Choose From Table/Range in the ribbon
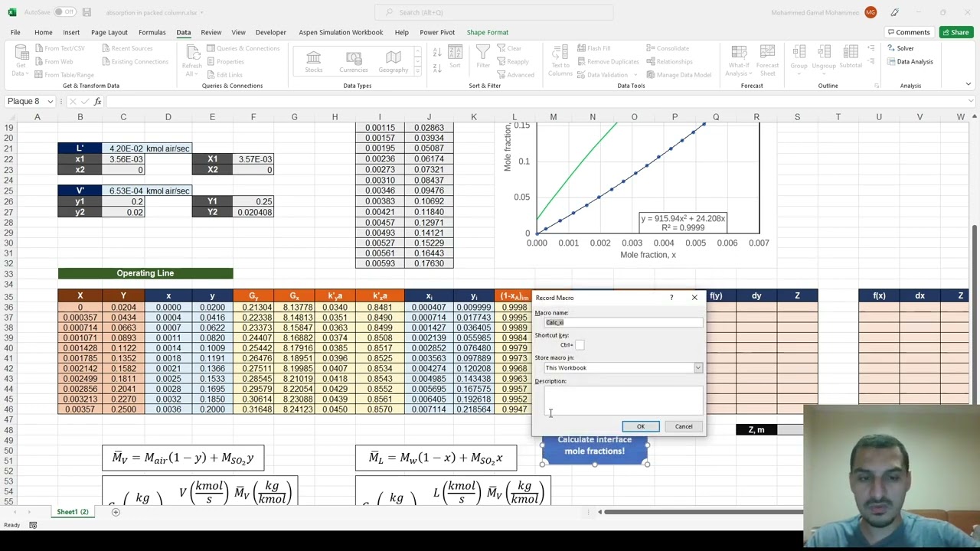The height and width of the screenshot is (551, 980). click(x=64, y=75)
